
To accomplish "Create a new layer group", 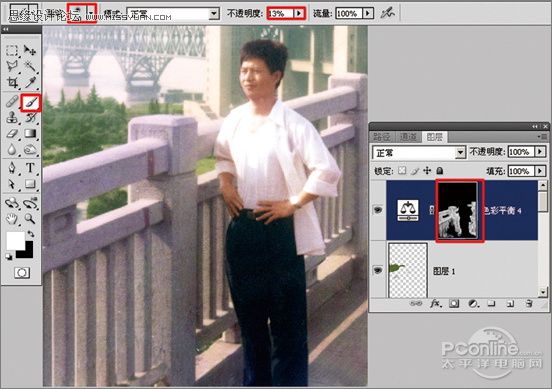I will tap(491, 303).
